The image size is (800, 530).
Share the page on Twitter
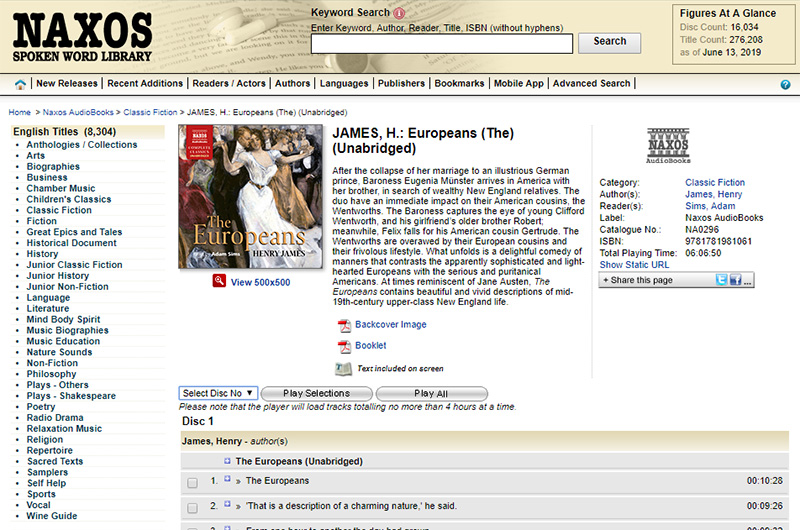click(x=721, y=281)
